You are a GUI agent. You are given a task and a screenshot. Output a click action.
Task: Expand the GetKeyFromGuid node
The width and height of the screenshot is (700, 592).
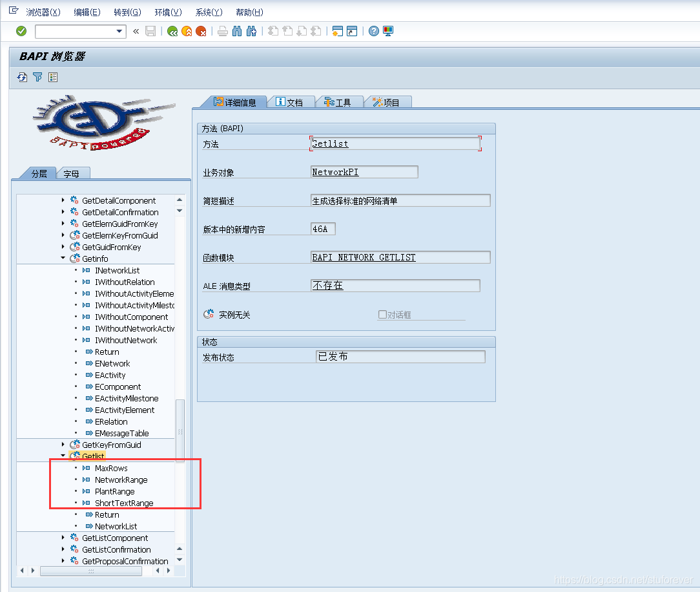click(63, 445)
